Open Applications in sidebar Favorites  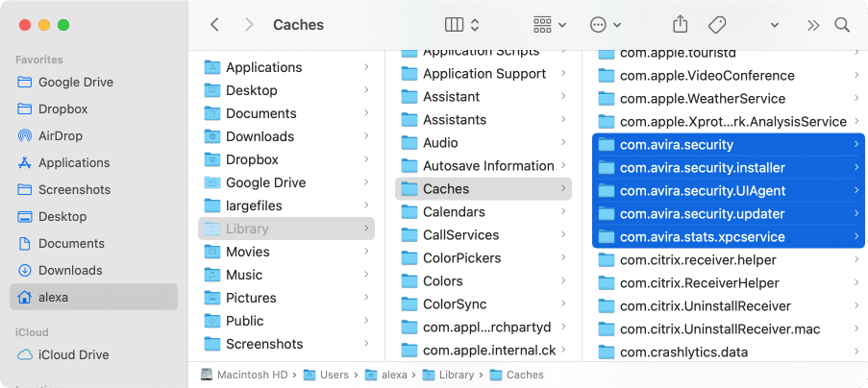coord(93,163)
